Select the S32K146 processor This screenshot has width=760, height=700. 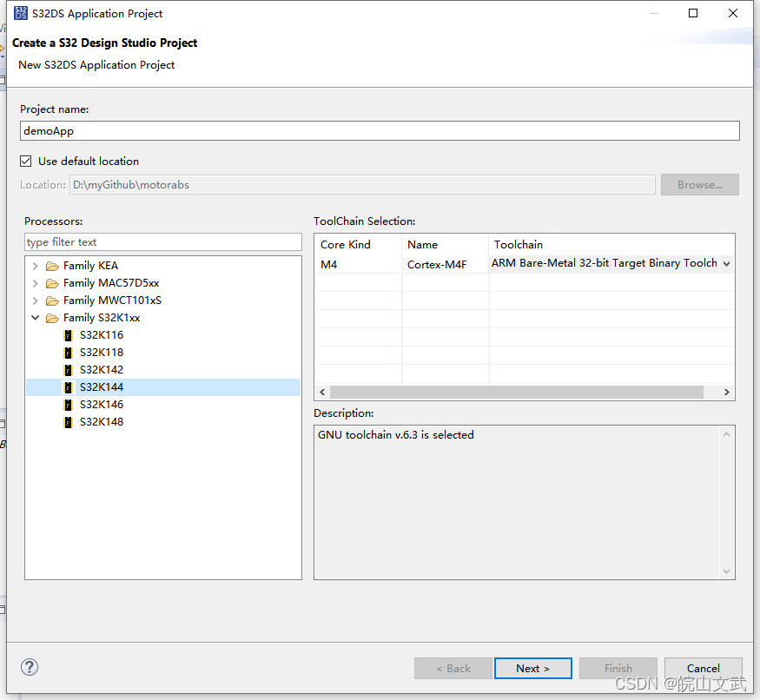[102, 405]
